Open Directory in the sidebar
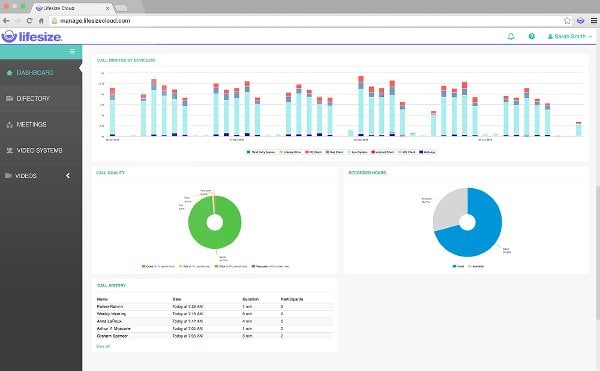 click(x=41, y=99)
